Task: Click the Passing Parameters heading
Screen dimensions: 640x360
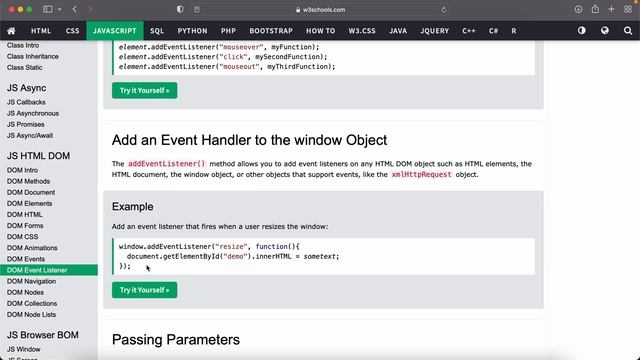Action: (x=176, y=340)
